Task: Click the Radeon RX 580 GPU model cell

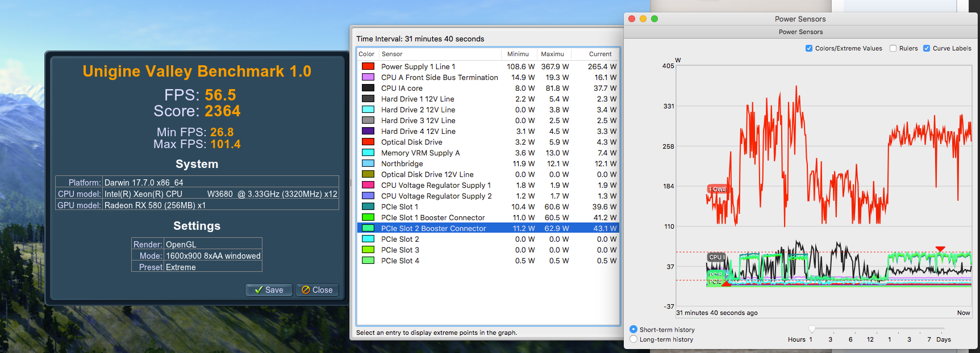Action: click(x=221, y=205)
